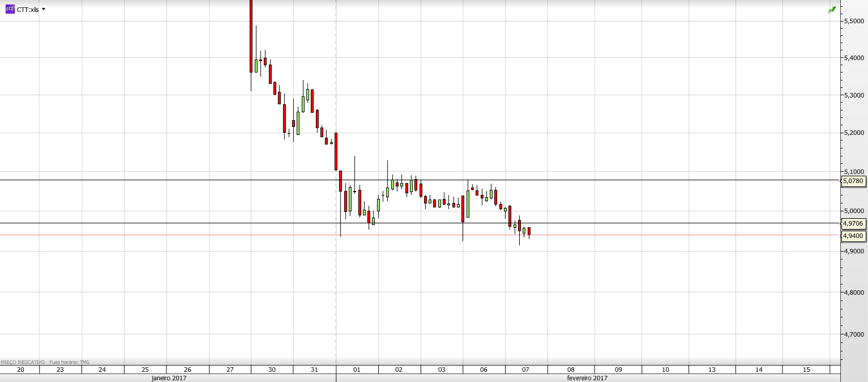
Task: Click date 14 on the time axis
Action: point(759,370)
